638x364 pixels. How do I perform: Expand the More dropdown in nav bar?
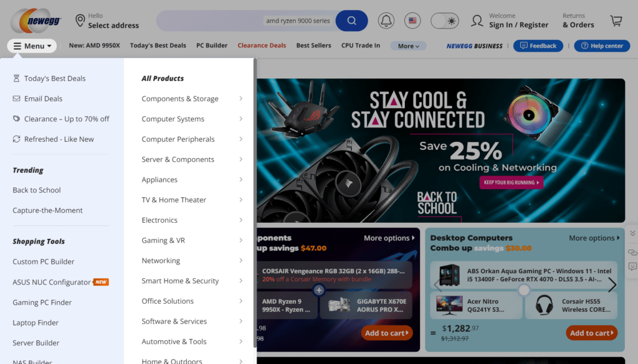[408, 46]
